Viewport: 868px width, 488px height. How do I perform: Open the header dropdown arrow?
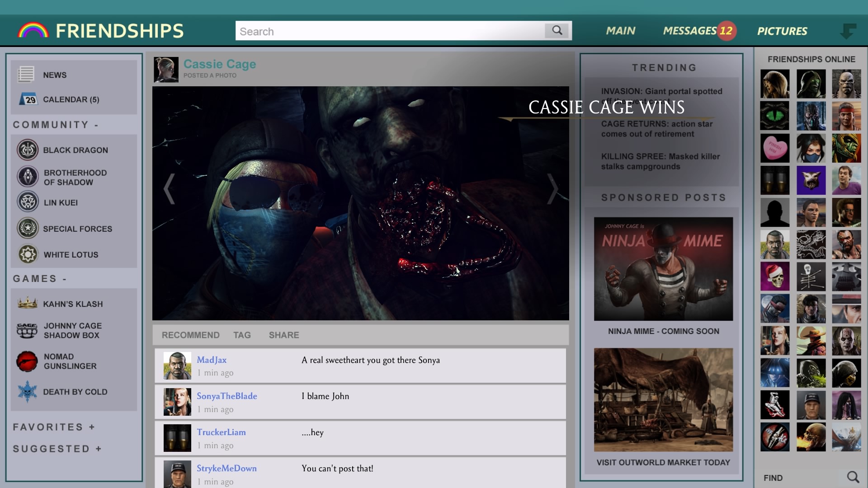point(847,31)
